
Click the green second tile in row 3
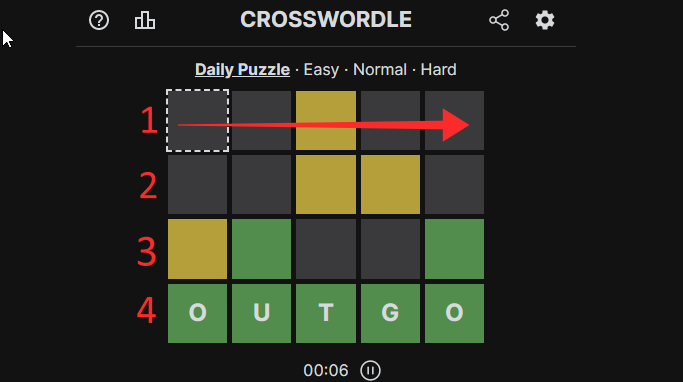pyautogui.click(x=261, y=249)
